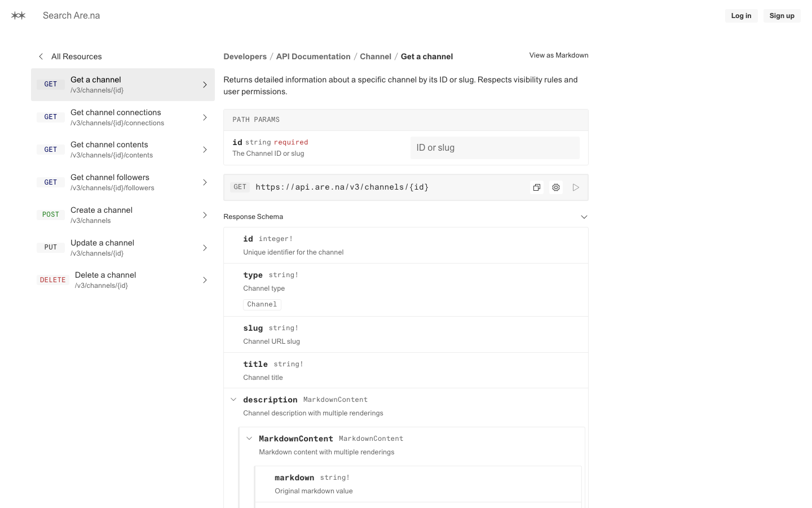812x508 pixels.
Task: Click chevron beside Create a channel
Action: [x=205, y=215]
